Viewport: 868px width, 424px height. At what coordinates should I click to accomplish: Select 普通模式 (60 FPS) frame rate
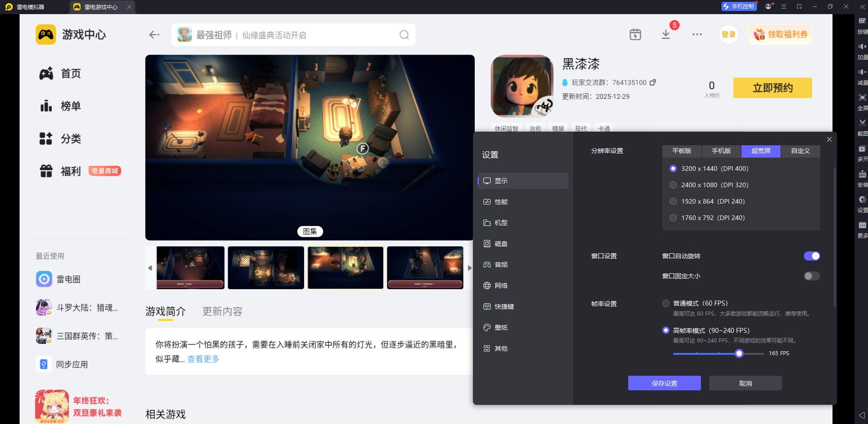(695, 303)
